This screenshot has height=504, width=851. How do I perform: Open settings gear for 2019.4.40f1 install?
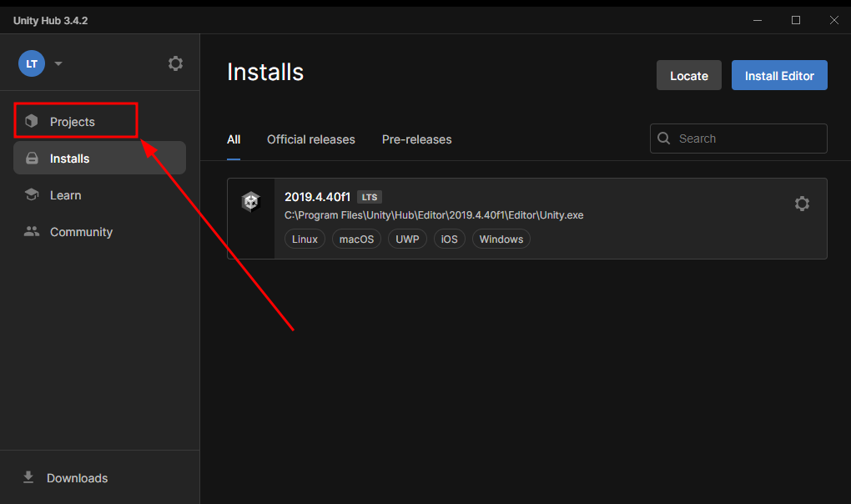coord(802,204)
